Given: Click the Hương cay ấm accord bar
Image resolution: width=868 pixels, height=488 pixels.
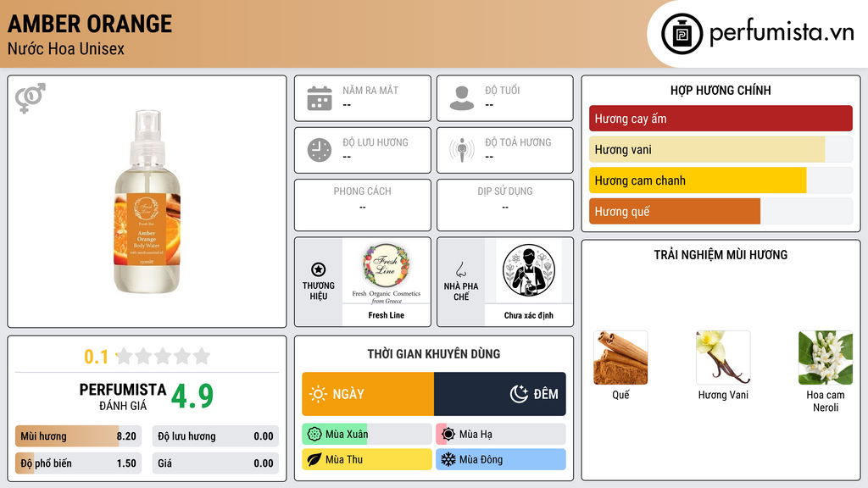Looking at the screenshot, I should pyautogui.click(x=721, y=119).
